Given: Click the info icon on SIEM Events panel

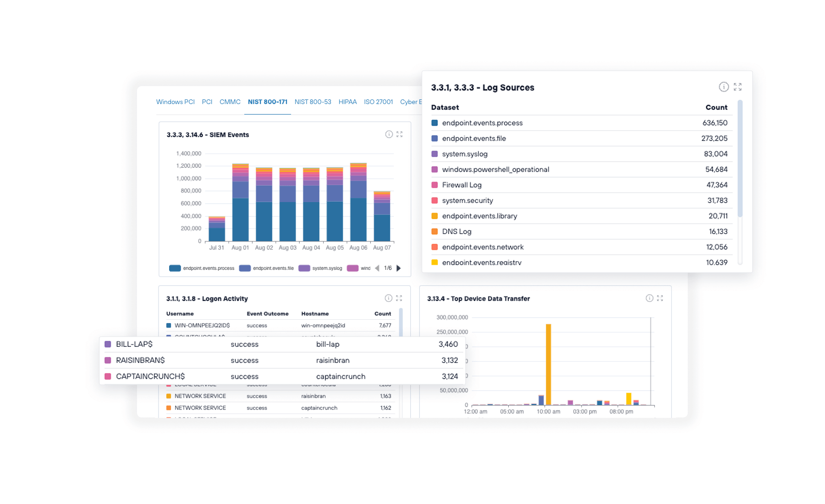Looking at the screenshot, I should tap(389, 134).
